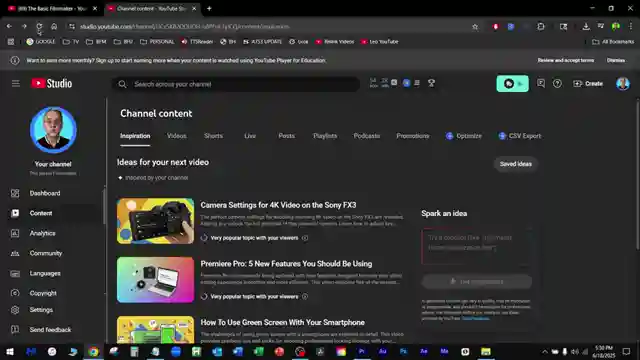The image size is (640, 360).
Task: Open the Dashboard sidebar item
Action: coord(45,193)
